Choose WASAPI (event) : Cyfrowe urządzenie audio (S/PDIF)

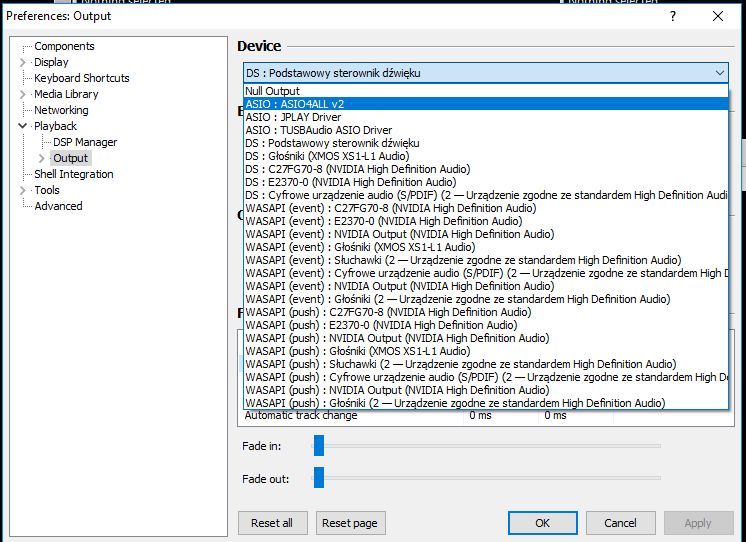click(x=486, y=273)
